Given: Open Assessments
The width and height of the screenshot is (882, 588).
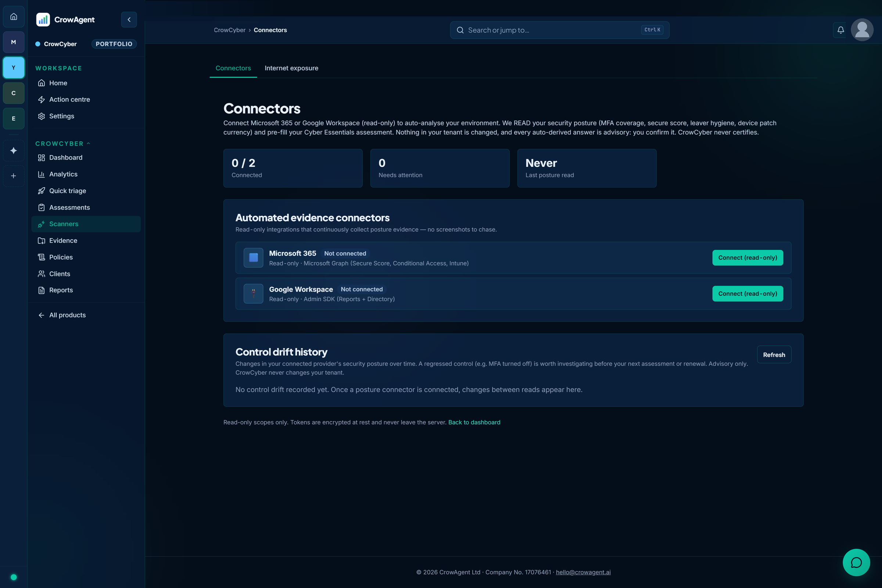Looking at the screenshot, I should [x=86, y=207].
